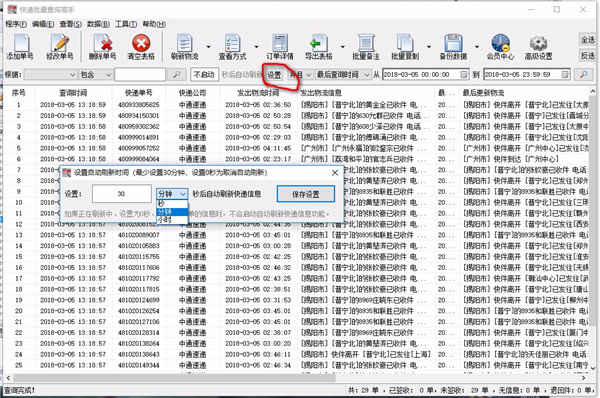Click the 查看方式 view mode icon

pos(232,46)
